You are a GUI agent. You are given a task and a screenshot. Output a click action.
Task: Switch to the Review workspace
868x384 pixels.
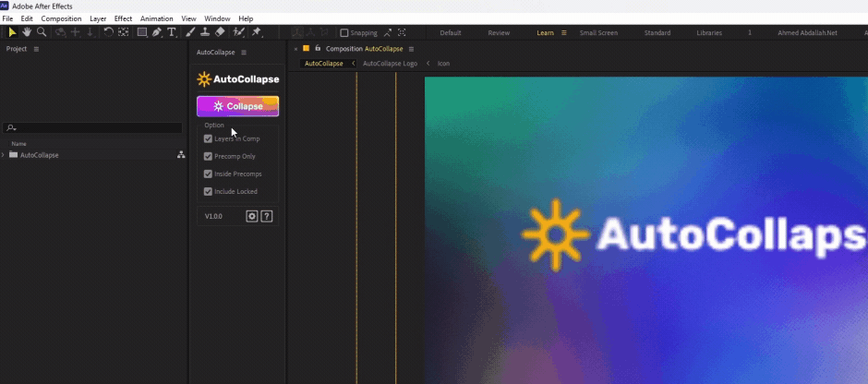pos(499,32)
